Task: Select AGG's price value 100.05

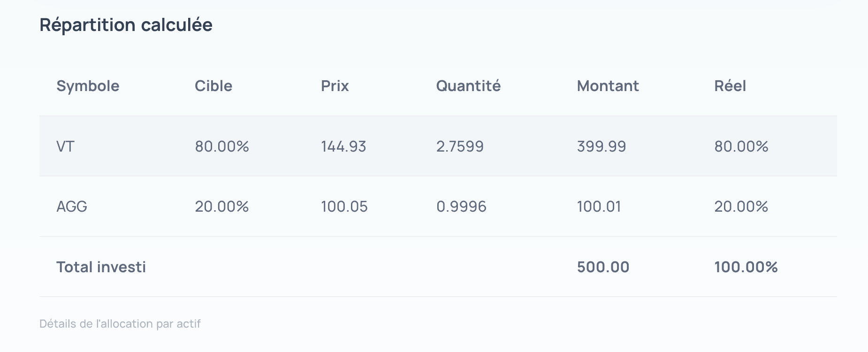Action: [x=344, y=207]
